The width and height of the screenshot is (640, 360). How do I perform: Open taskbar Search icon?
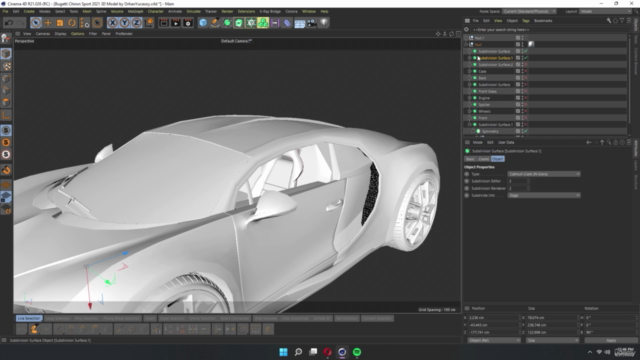[298, 352]
